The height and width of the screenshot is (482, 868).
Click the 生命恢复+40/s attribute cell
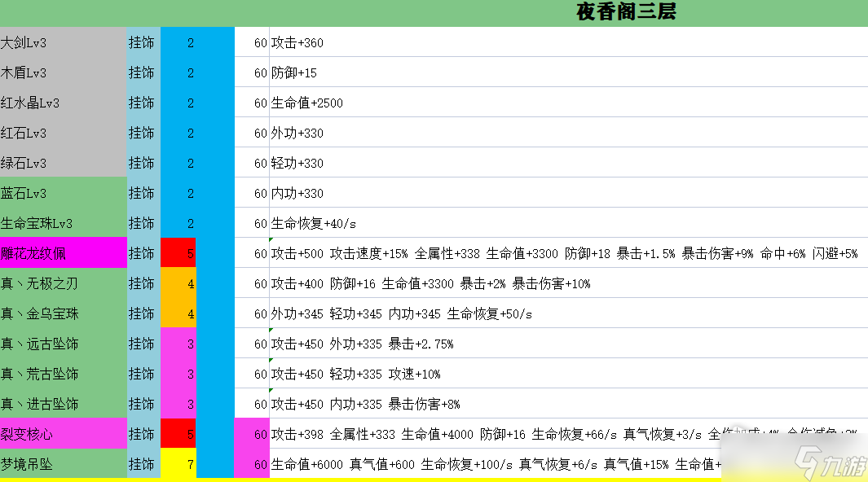coord(569,223)
